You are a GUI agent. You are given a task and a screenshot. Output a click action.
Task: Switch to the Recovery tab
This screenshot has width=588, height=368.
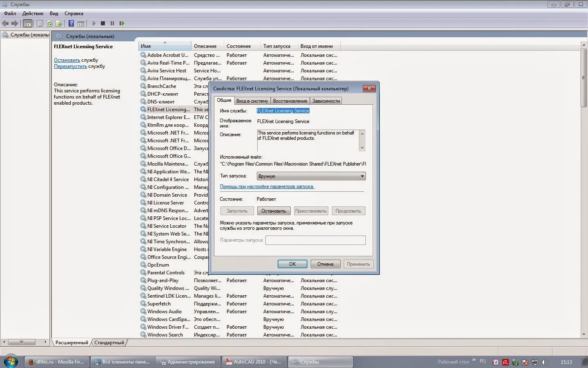click(x=290, y=101)
